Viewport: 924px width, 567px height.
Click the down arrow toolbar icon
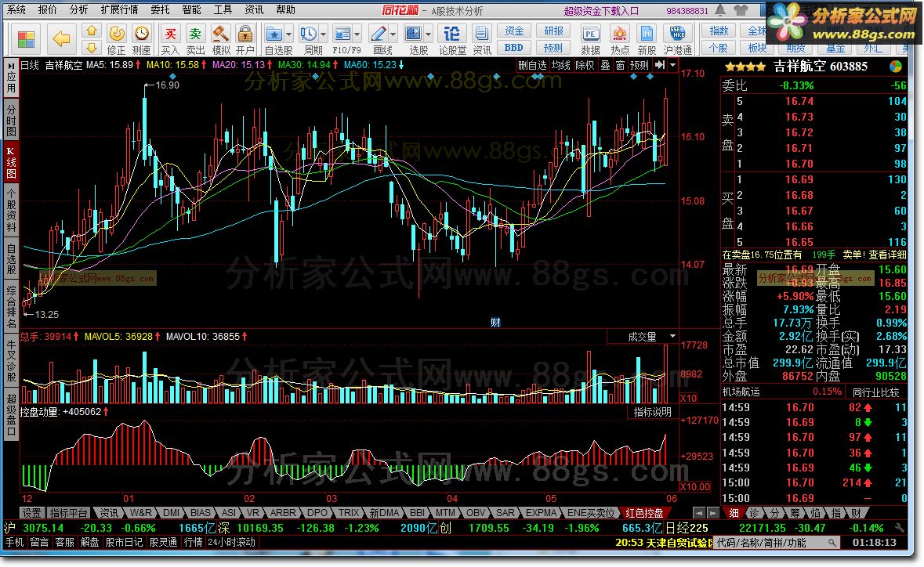click(92, 47)
